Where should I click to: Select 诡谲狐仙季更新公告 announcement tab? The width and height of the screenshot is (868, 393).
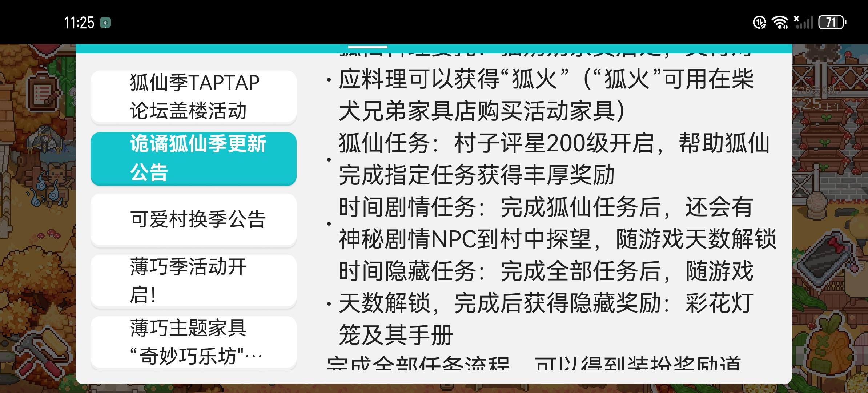click(x=193, y=158)
